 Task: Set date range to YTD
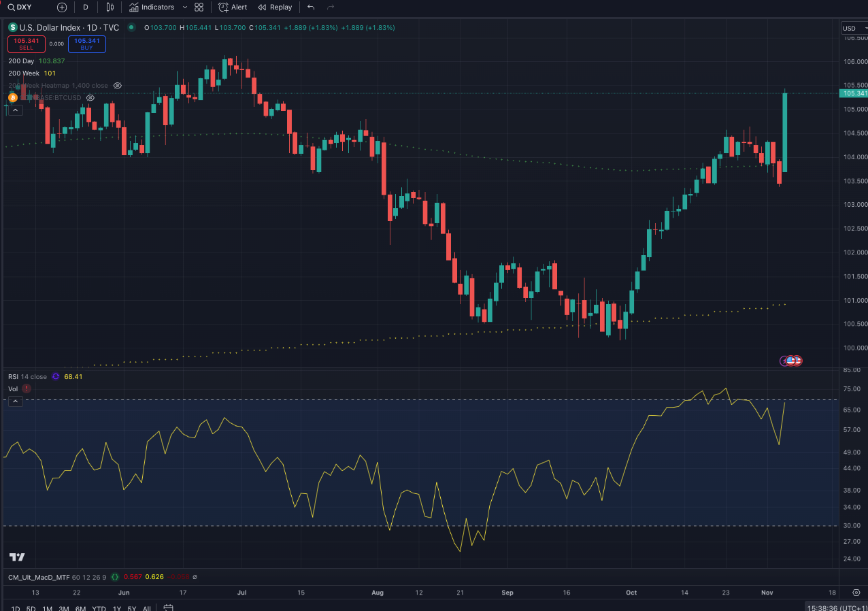point(99,608)
